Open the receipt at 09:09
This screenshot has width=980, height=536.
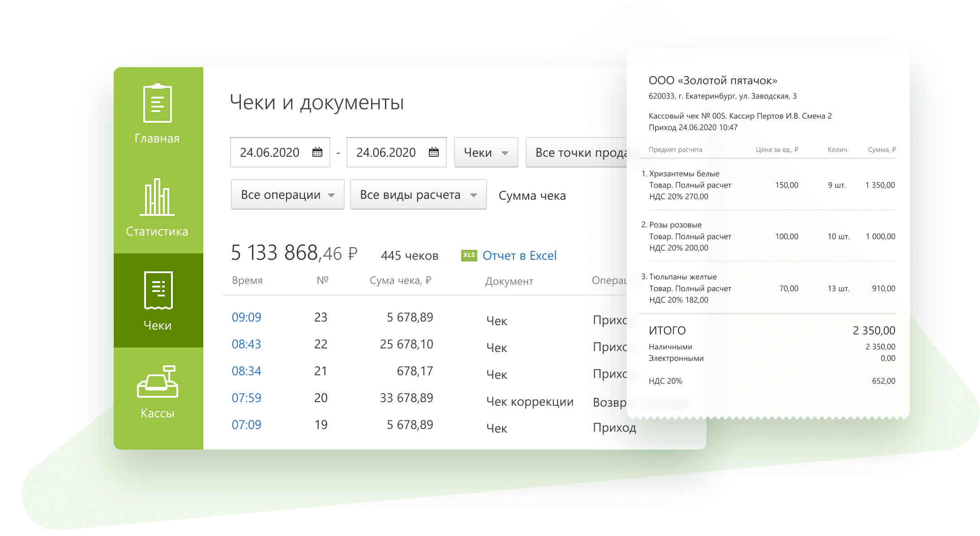[246, 317]
